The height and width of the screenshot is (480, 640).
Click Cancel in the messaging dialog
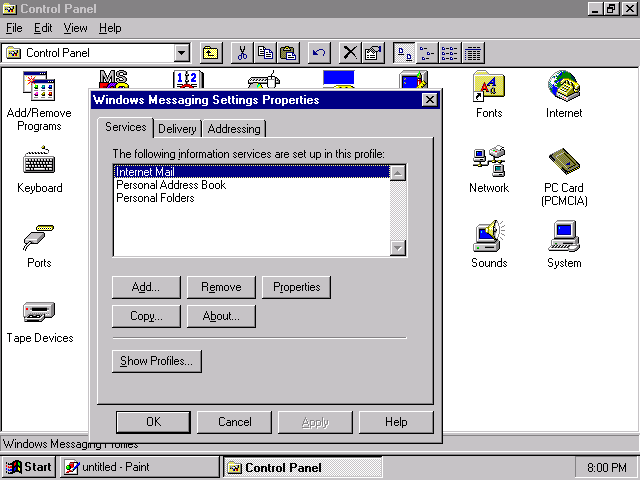click(234, 422)
